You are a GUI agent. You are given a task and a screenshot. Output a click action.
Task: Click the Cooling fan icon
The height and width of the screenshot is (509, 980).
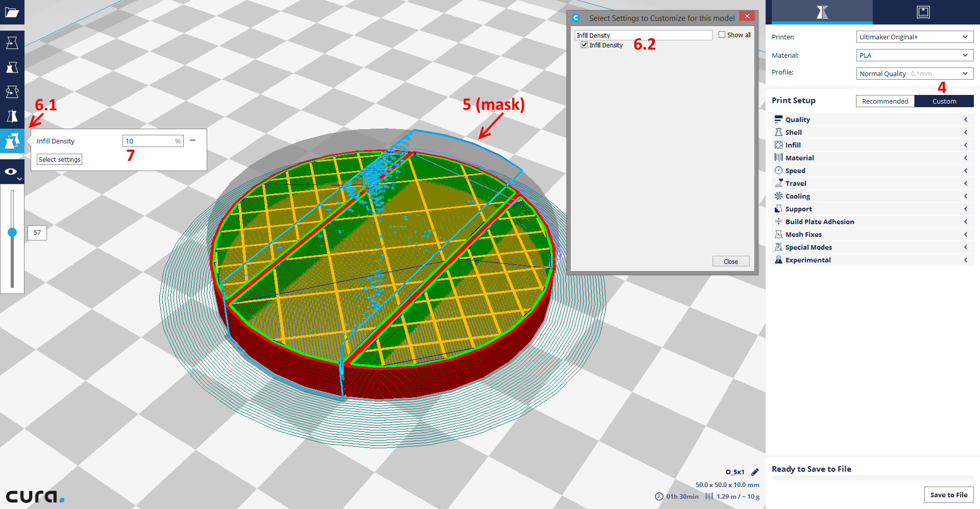coord(778,196)
